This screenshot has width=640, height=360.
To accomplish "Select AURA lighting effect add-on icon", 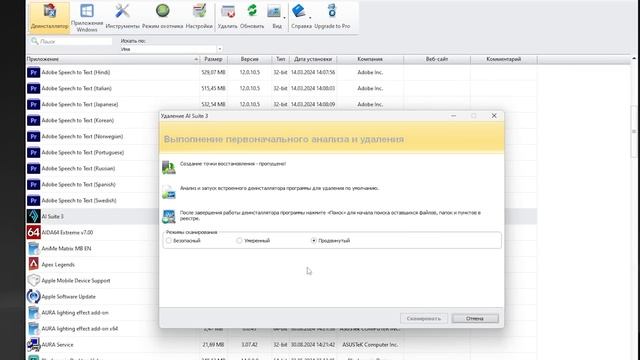I will click(x=33, y=313).
